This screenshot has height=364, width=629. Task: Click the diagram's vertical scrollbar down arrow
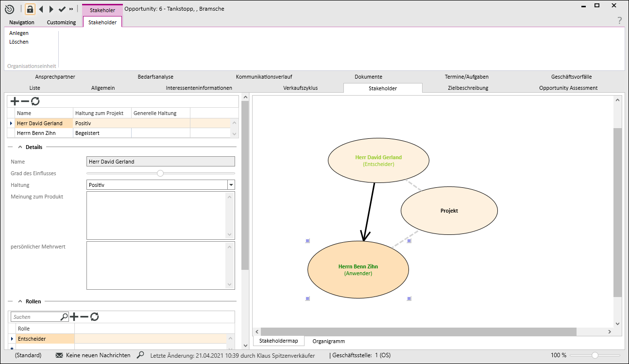(618, 323)
